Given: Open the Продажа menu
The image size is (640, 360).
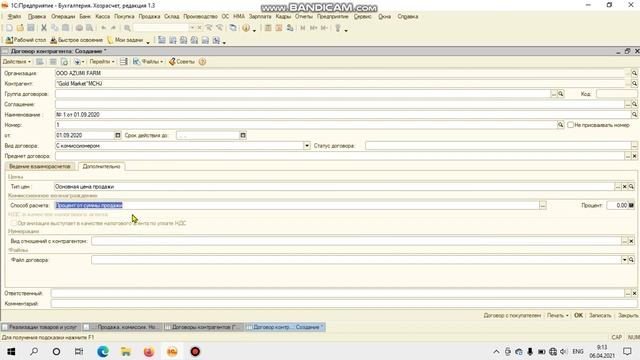Looking at the screenshot, I should [x=149, y=16].
